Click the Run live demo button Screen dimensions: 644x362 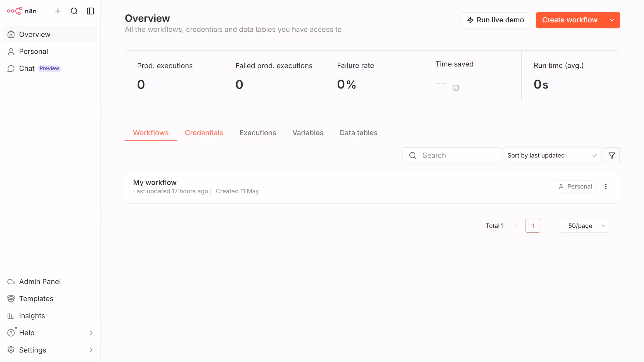495,20
